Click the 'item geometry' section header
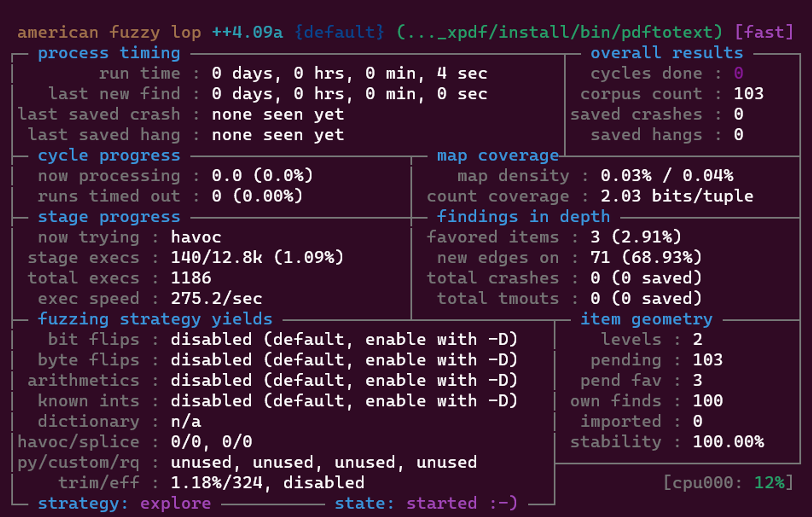The image size is (812, 517). point(646,319)
